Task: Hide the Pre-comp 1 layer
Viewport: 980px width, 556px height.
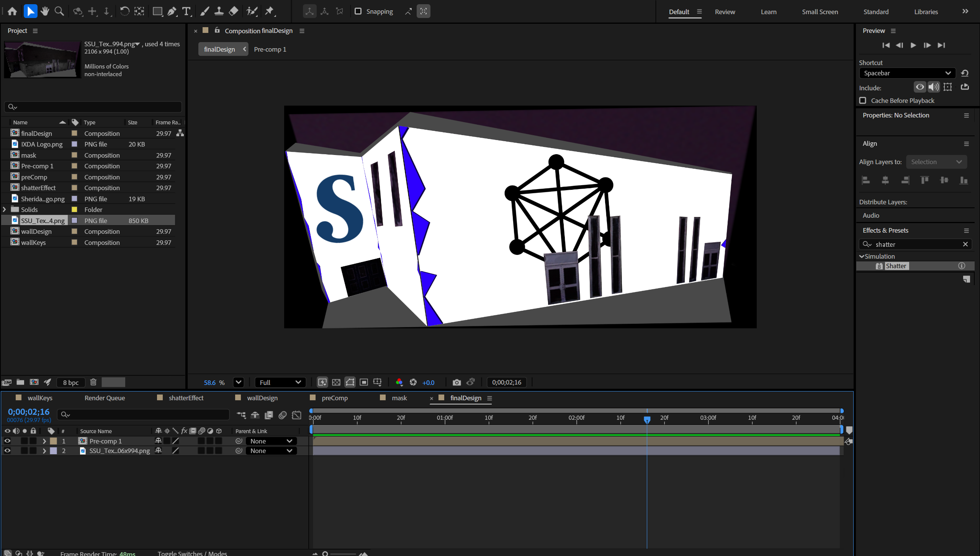Action: 7,441
